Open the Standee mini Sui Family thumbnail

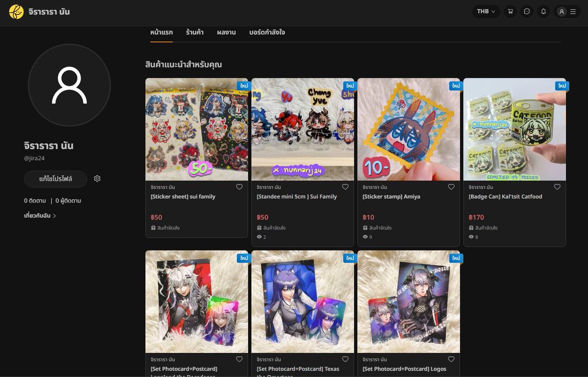click(x=302, y=129)
